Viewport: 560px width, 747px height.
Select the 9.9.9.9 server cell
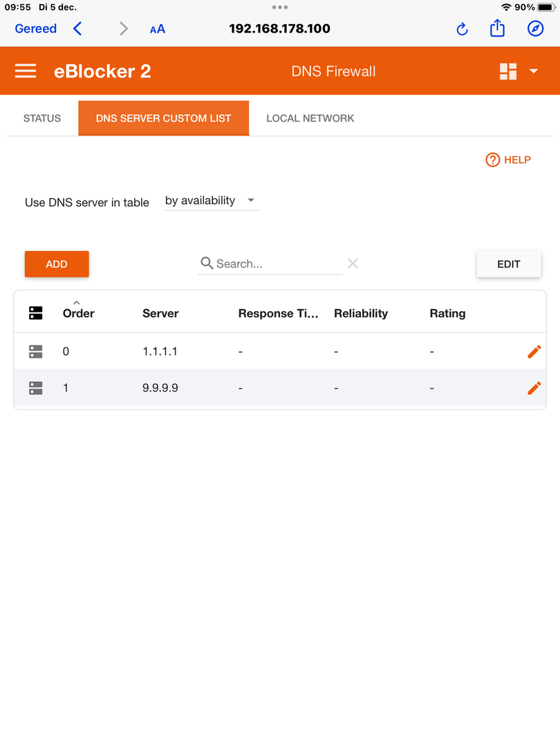coord(160,388)
